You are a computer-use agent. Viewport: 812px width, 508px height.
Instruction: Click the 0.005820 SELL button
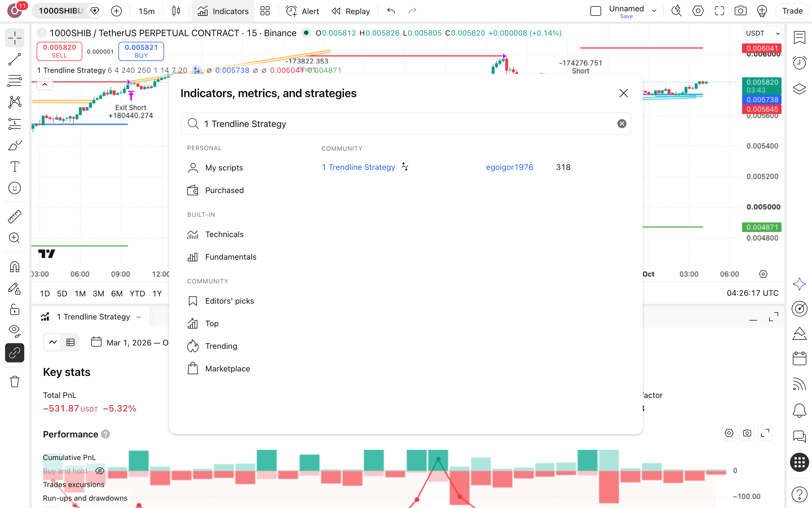click(x=59, y=51)
